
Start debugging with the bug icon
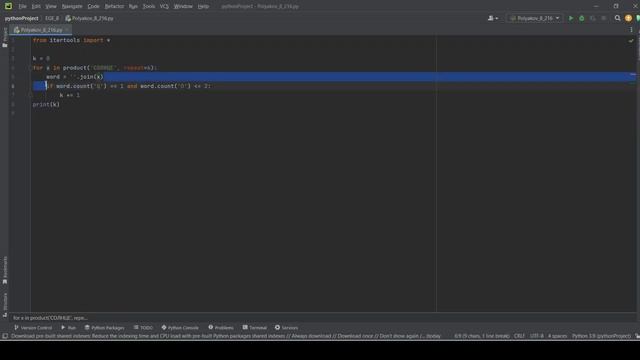[582, 18]
